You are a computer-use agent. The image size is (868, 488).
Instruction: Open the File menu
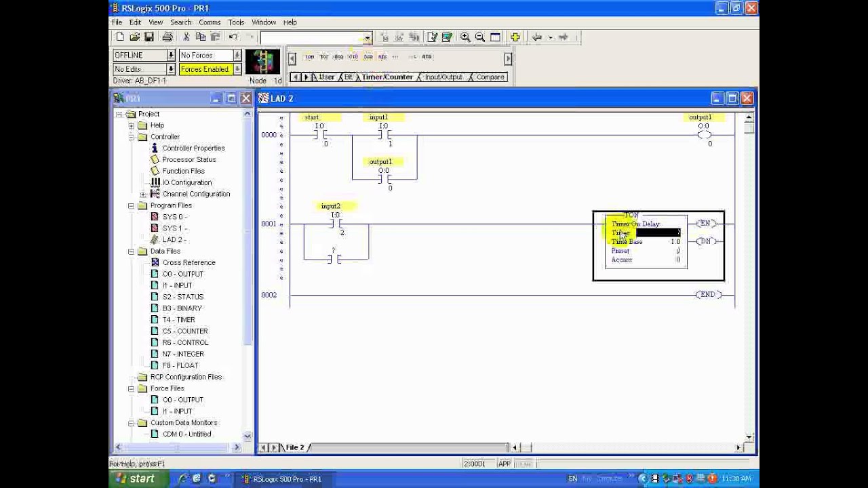click(117, 22)
